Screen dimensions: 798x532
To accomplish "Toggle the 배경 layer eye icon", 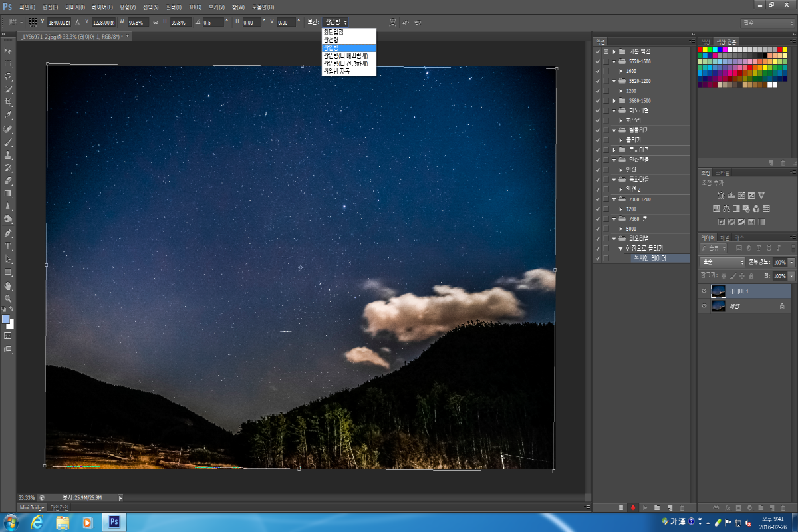I will [704, 306].
